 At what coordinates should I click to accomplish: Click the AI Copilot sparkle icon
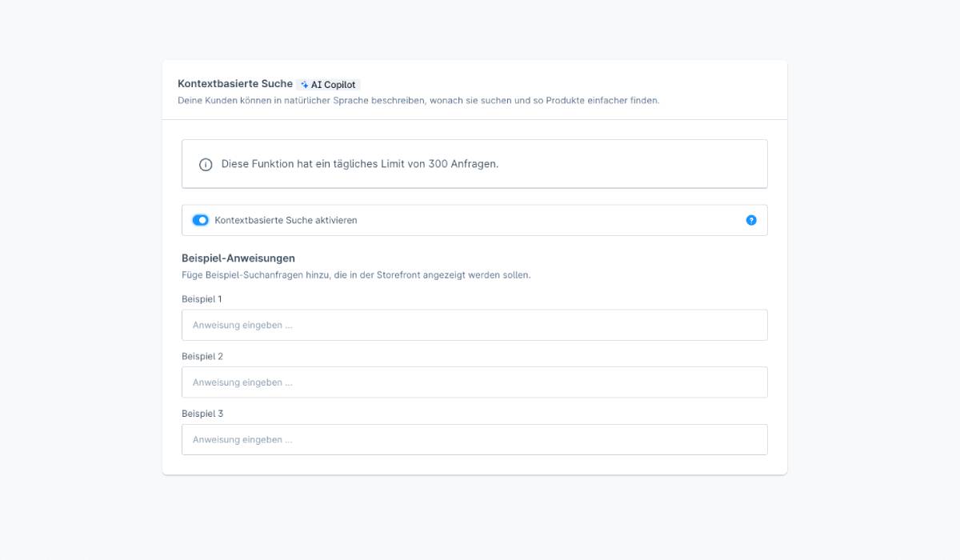click(304, 85)
